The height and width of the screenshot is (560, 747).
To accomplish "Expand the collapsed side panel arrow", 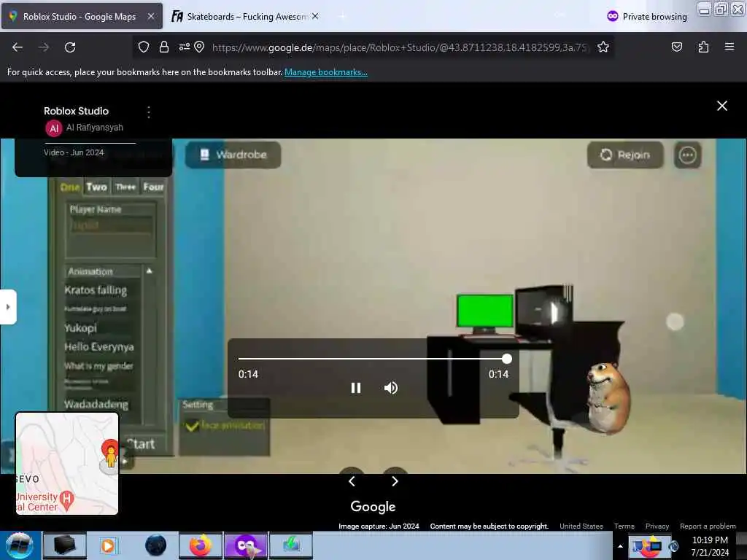I will (x=8, y=307).
